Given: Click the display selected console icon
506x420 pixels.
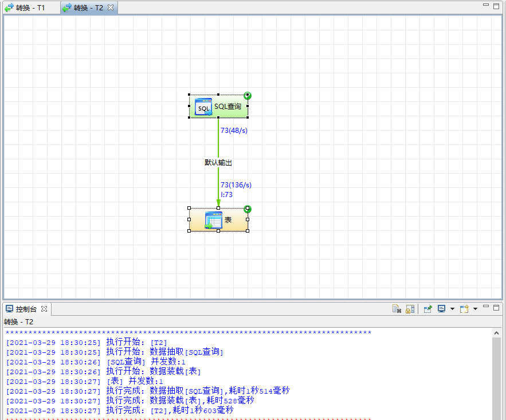Looking at the screenshot, I should pos(442,308).
